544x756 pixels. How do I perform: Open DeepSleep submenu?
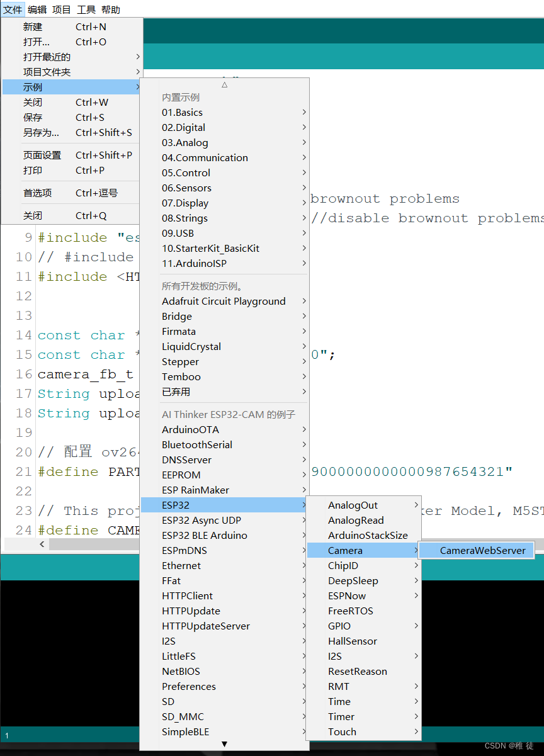[363, 581]
